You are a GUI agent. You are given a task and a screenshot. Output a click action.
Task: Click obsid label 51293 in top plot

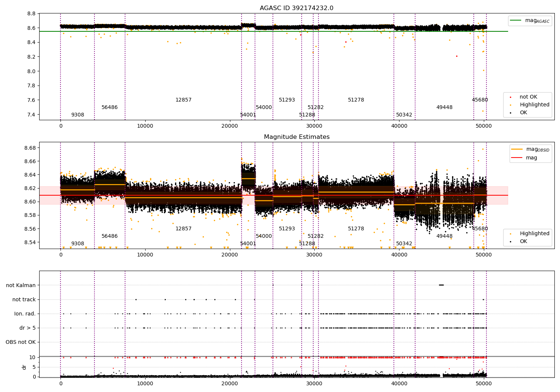point(287,100)
